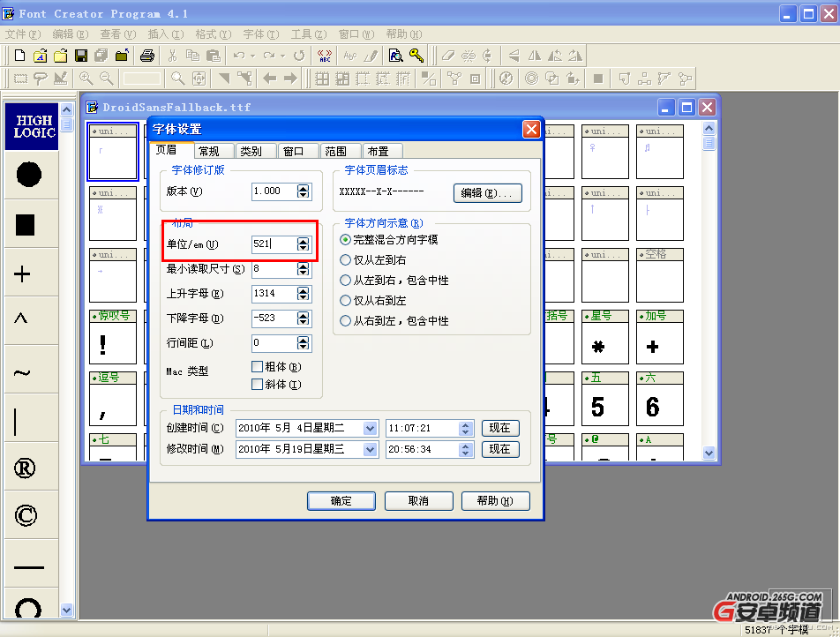Increase 版本 value using the up stepper
Screen dimensions: 840x637
click(301, 187)
